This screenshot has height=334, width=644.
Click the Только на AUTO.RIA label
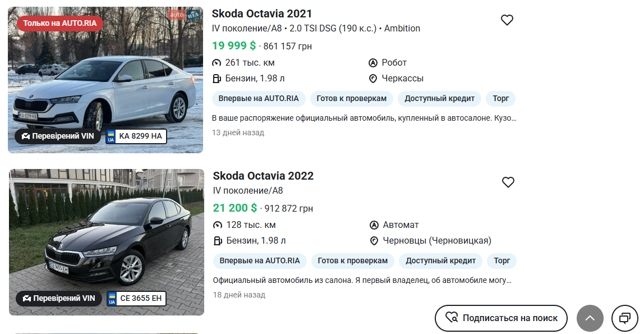point(60,23)
